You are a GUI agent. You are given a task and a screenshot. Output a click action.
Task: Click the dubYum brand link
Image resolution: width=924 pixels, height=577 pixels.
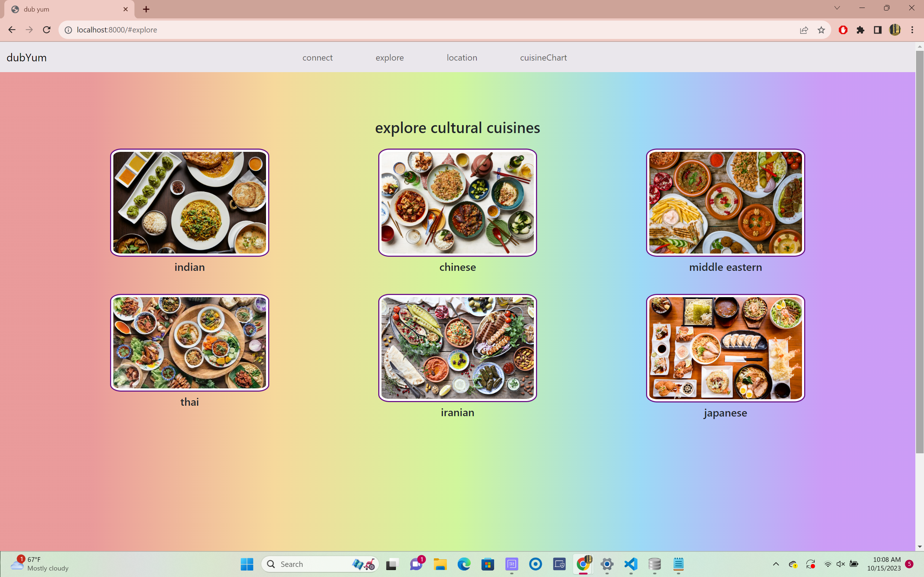pyautogui.click(x=27, y=58)
